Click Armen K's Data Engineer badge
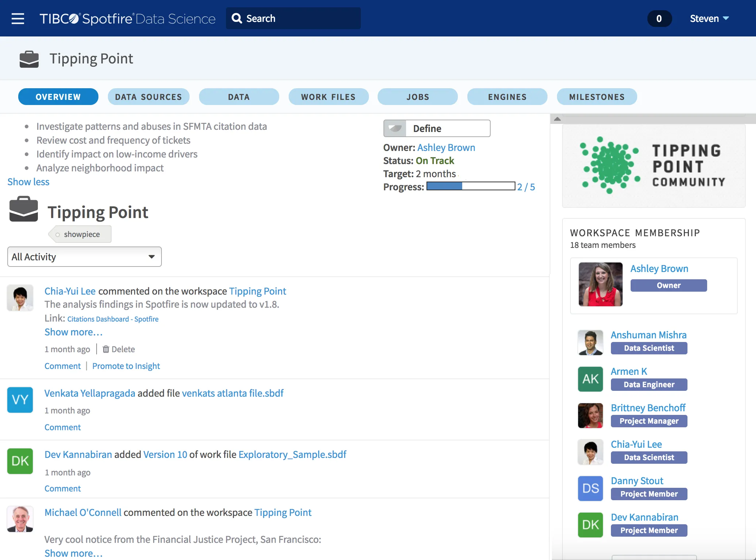This screenshot has height=560, width=756. (649, 384)
